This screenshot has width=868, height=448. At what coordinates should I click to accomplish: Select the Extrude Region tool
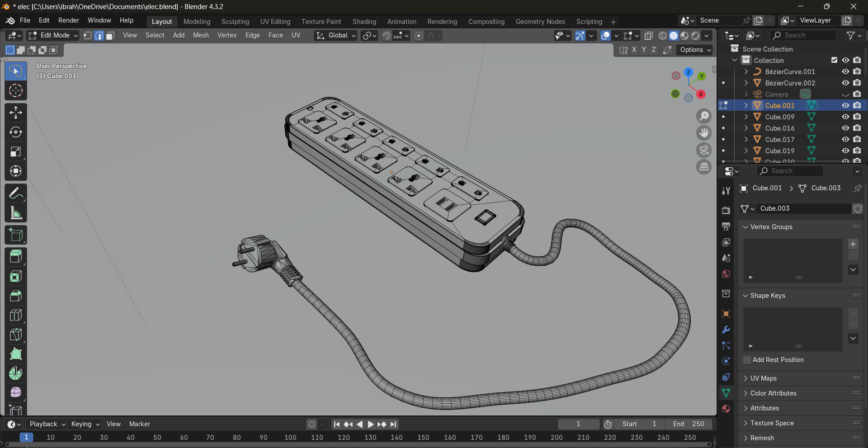(16, 257)
